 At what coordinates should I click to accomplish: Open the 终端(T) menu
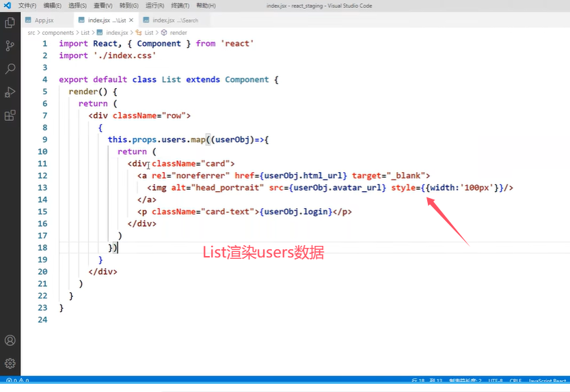[180, 5]
